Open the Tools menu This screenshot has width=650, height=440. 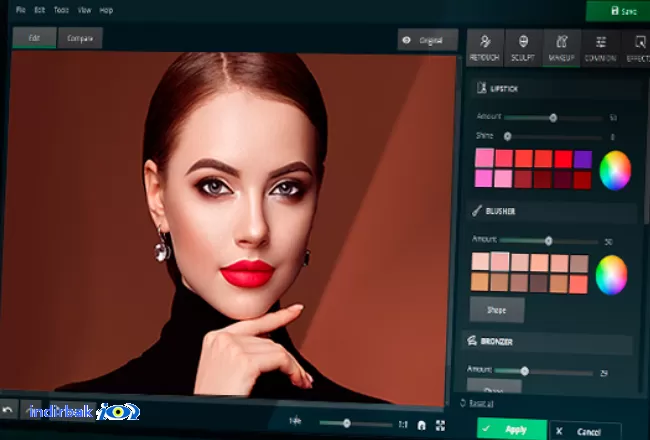(61, 10)
